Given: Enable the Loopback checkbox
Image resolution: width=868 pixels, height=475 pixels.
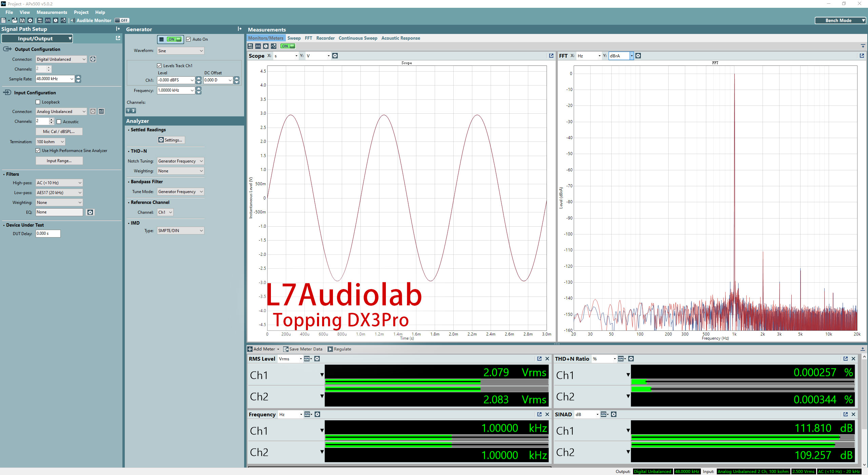Looking at the screenshot, I should tap(38, 102).
